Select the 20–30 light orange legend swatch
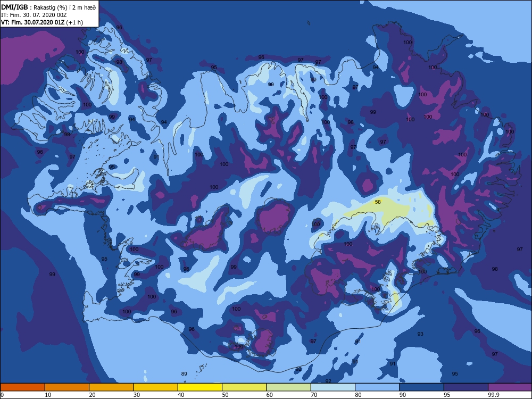 [x=111, y=387]
